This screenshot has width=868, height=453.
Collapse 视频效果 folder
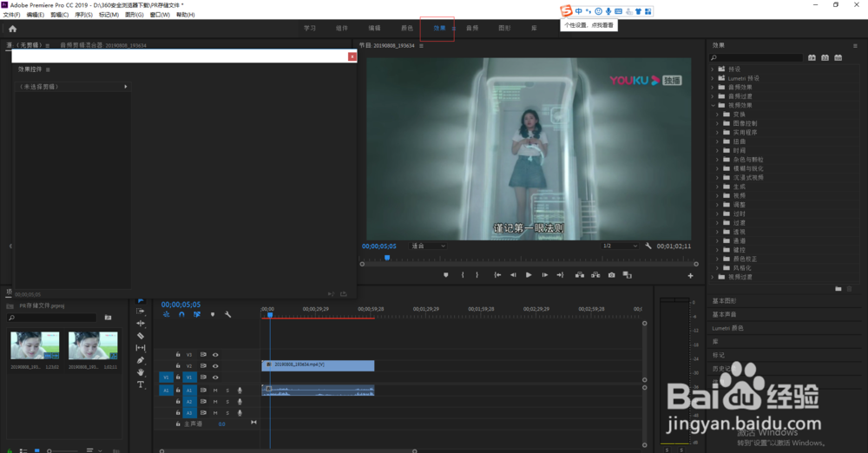pos(713,105)
